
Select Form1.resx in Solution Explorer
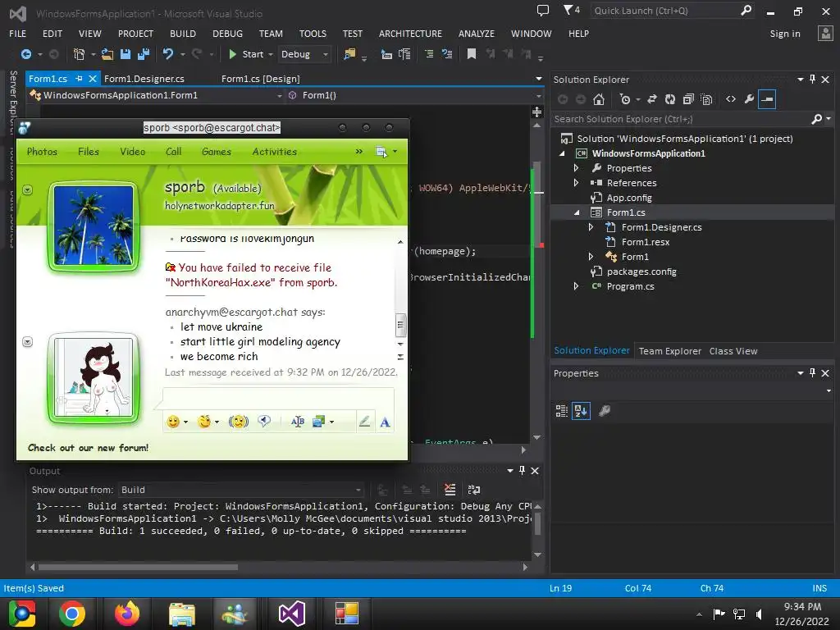(x=645, y=242)
